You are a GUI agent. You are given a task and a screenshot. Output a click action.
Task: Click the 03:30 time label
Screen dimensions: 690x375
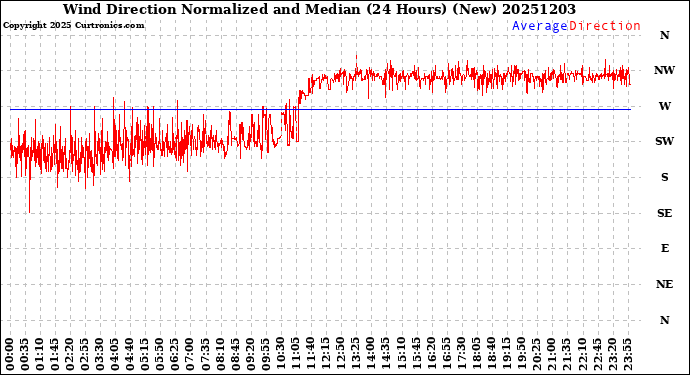point(100,354)
